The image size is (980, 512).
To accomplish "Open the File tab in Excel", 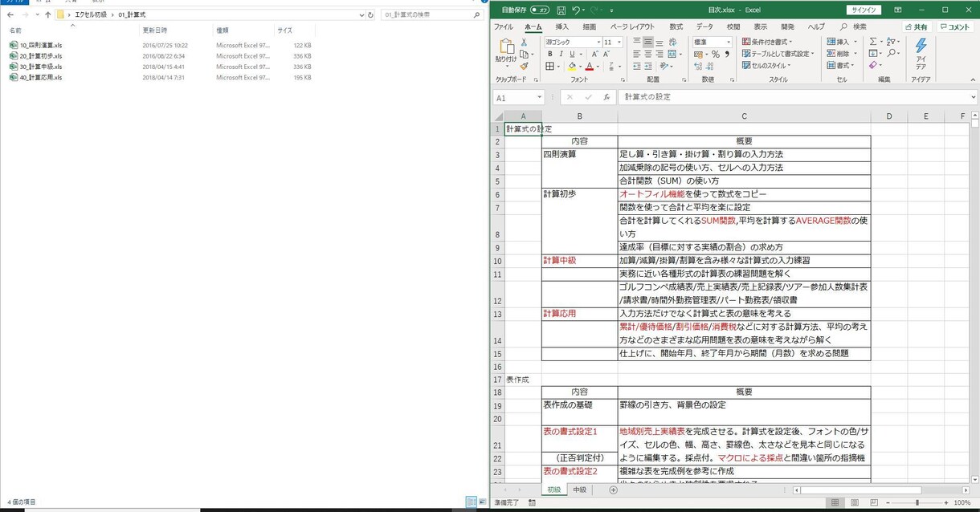I will point(504,26).
